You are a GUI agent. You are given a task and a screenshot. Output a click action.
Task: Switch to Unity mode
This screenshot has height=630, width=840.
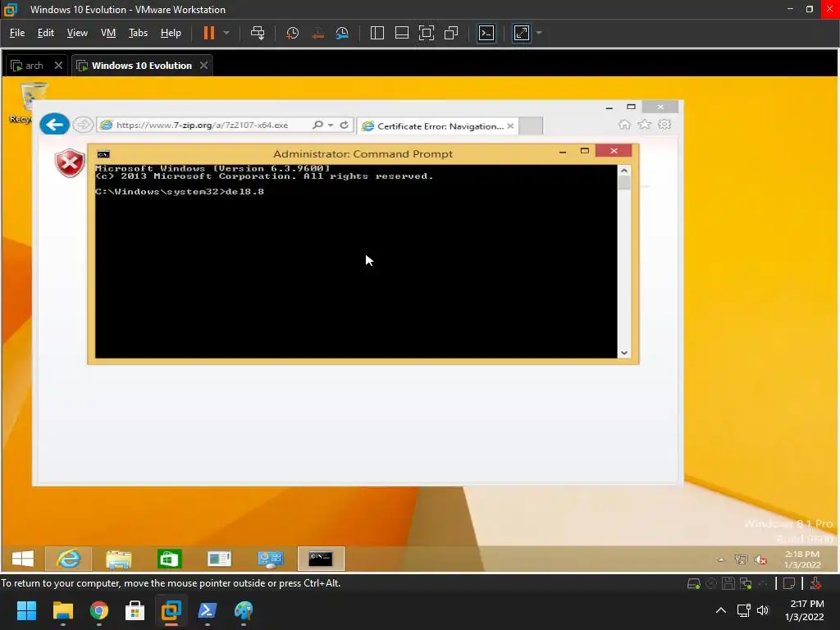click(x=451, y=33)
